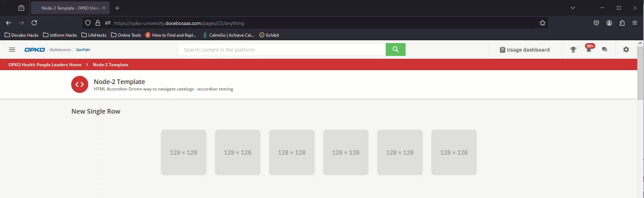Viewport: 644px width, 198px height.
Task: Click the fourth 128 × 128 placeholder
Action: 346,152
